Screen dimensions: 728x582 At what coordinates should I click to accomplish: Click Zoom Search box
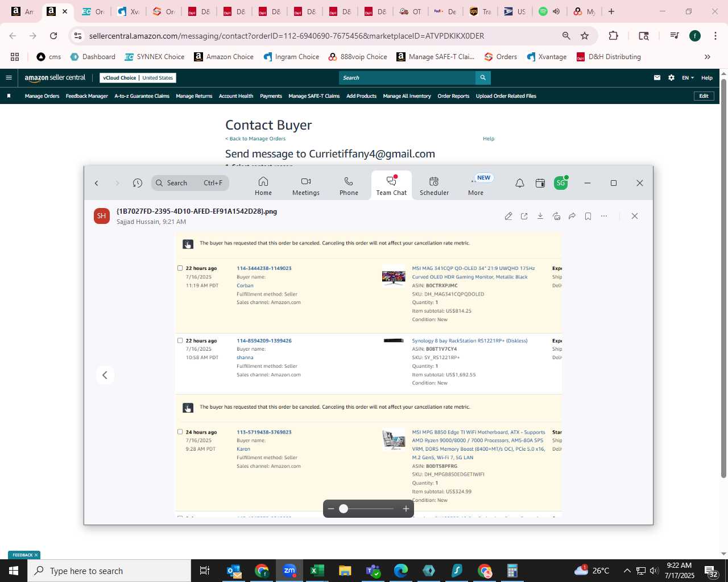[x=191, y=183]
